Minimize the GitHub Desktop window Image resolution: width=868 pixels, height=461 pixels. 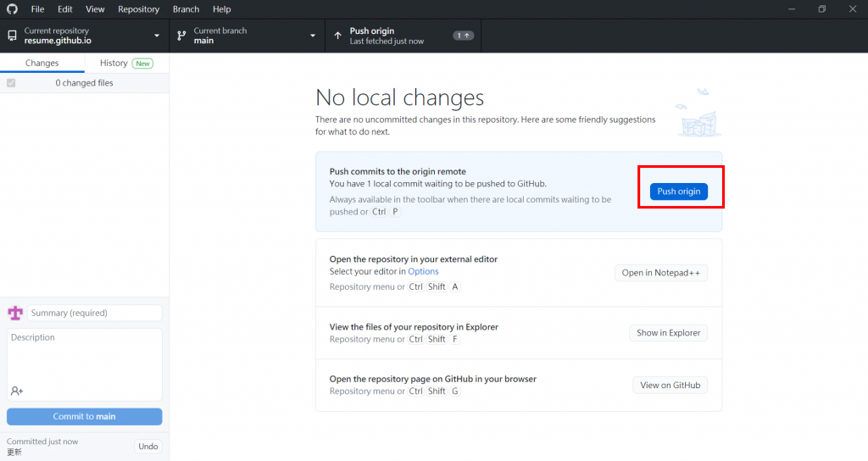(x=792, y=8)
